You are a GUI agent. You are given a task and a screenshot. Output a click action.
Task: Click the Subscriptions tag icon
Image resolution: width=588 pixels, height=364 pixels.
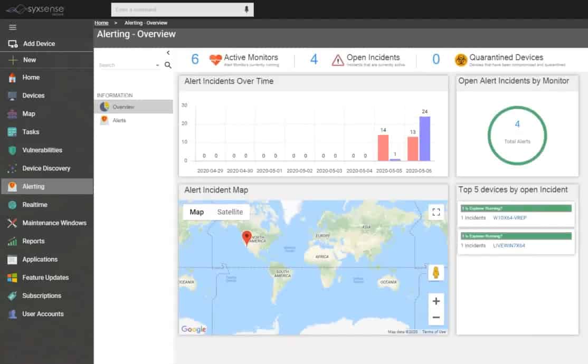(12, 296)
